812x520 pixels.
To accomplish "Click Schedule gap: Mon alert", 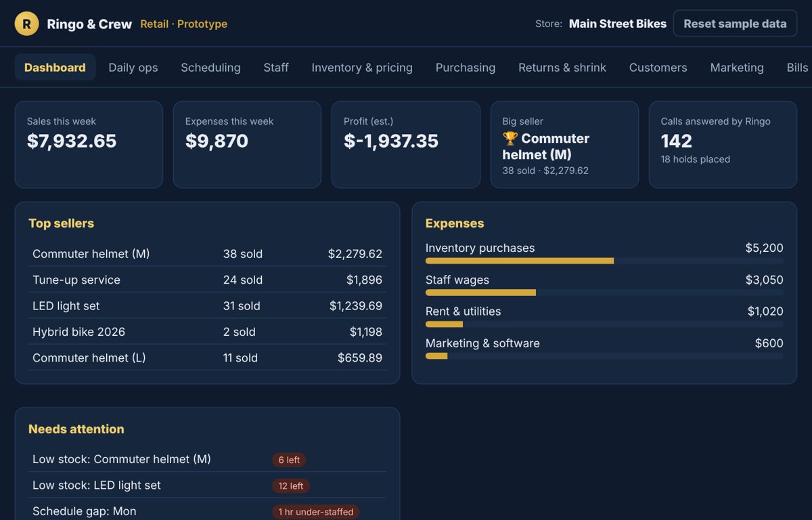I will pos(85,511).
